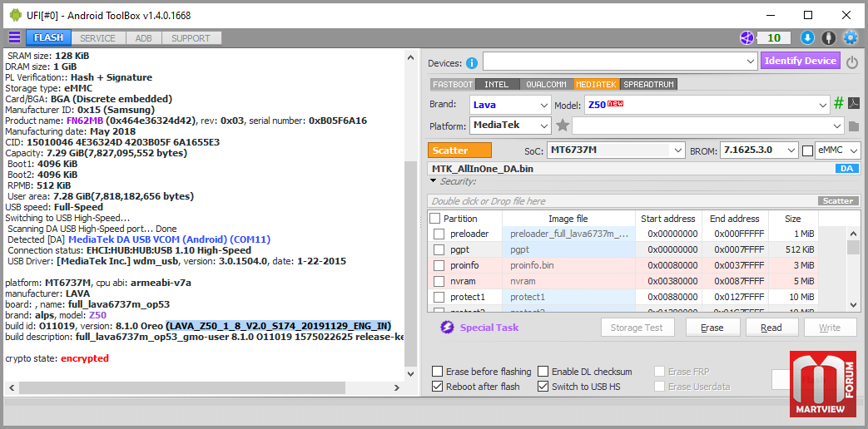This screenshot has width=868, height=429.
Task: Click the Erase button
Action: (x=712, y=328)
